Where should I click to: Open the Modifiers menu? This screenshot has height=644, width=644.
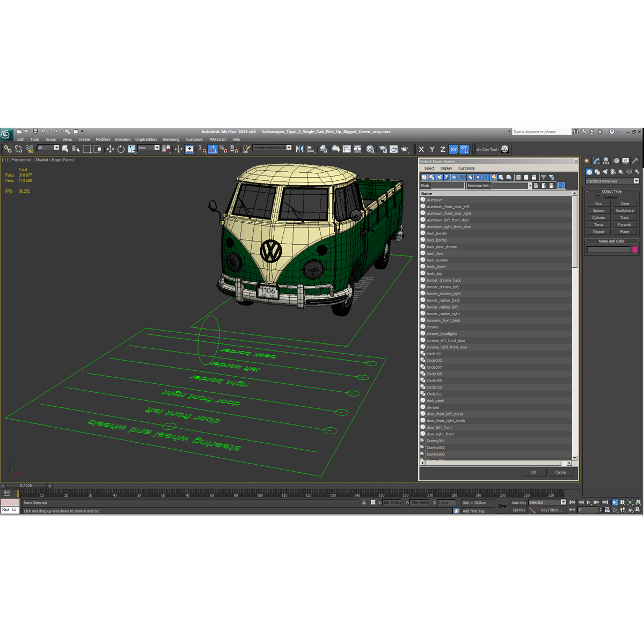(103, 140)
